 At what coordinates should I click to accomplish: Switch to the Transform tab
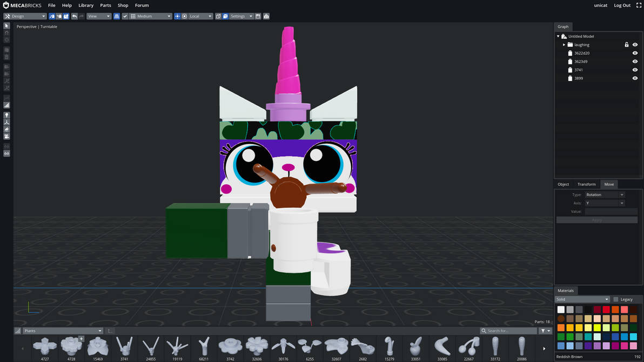pyautogui.click(x=587, y=184)
